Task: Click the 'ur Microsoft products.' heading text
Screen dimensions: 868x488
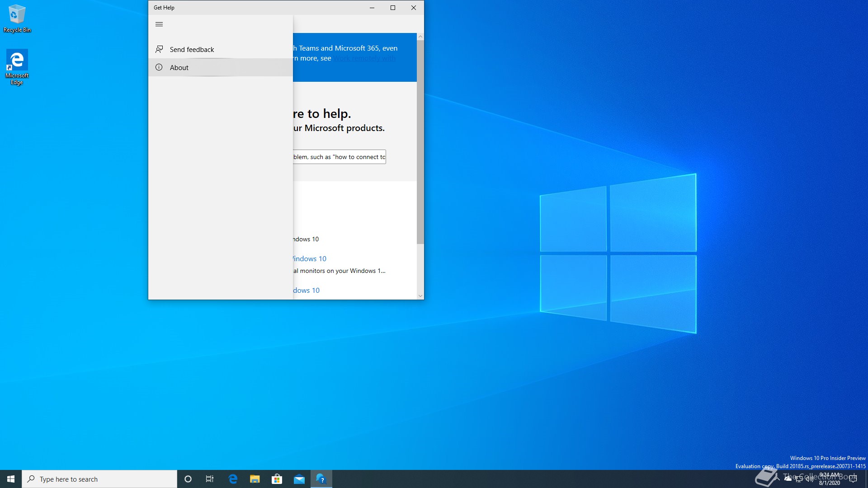Action: tap(339, 128)
